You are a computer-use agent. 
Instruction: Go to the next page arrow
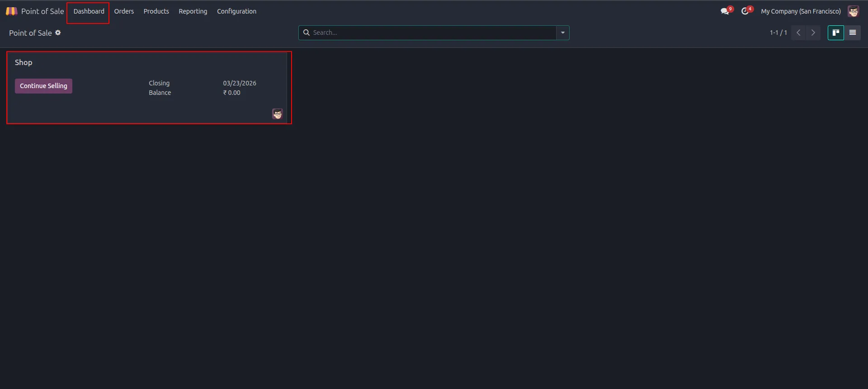pyautogui.click(x=813, y=33)
